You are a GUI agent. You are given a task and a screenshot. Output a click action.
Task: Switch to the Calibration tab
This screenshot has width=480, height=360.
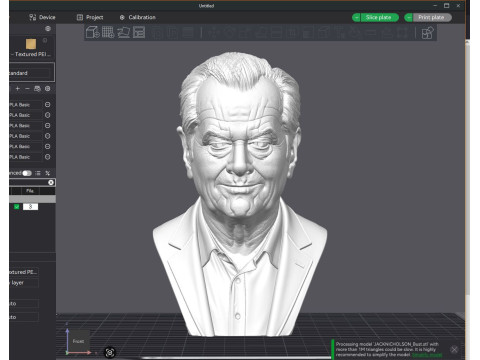[138, 17]
